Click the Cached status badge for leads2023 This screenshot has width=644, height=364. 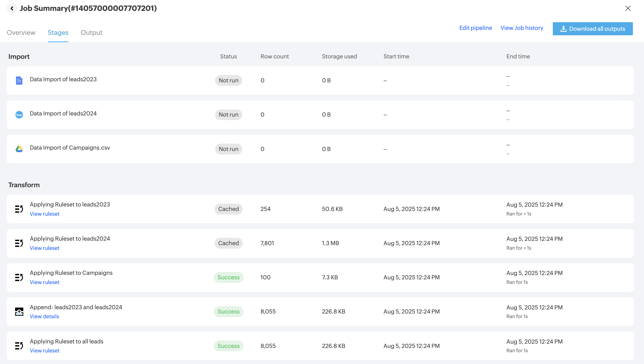(x=228, y=209)
